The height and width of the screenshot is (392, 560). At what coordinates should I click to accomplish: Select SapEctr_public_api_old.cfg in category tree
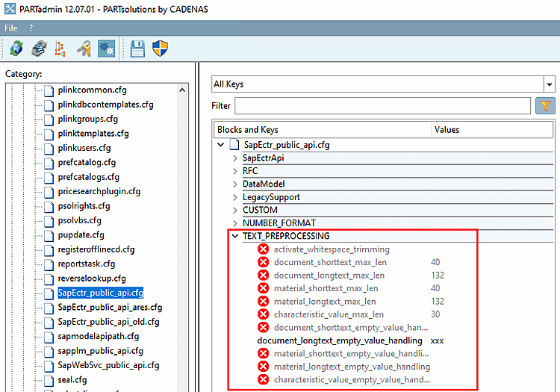[x=108, y=322]
